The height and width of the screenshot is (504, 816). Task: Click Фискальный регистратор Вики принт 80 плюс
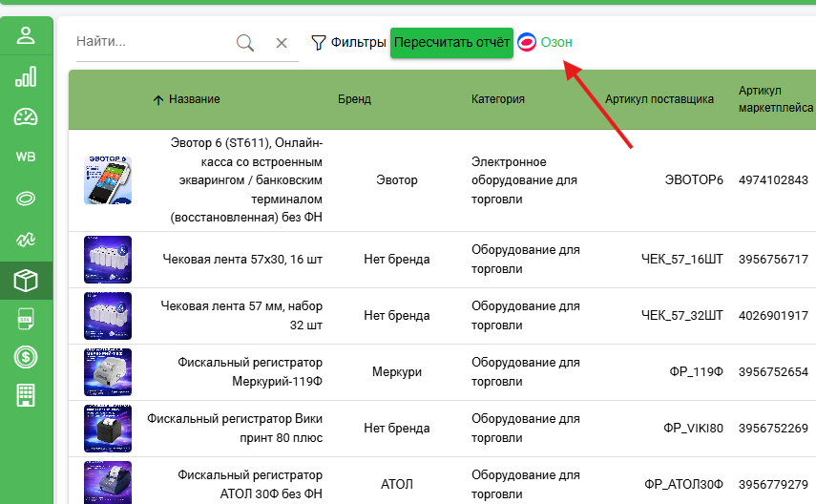[235, 428]
